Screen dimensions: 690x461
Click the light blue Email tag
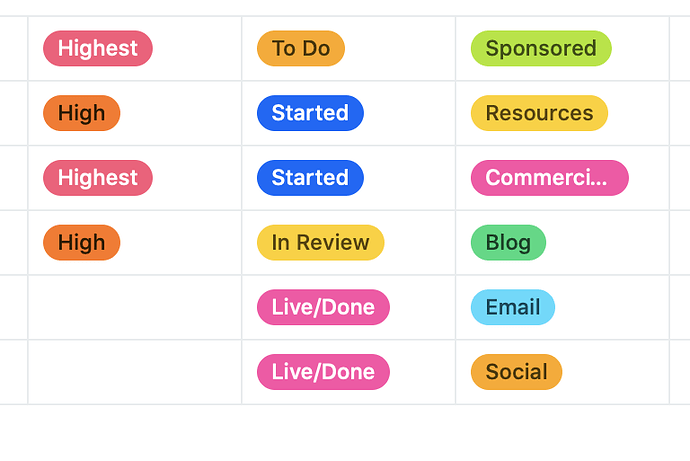[513, 307]
